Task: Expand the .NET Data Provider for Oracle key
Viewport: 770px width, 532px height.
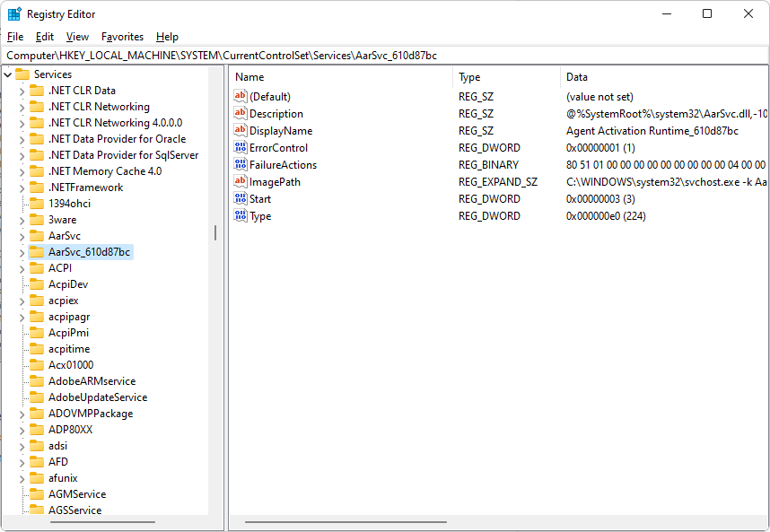Action: point(22,139)
